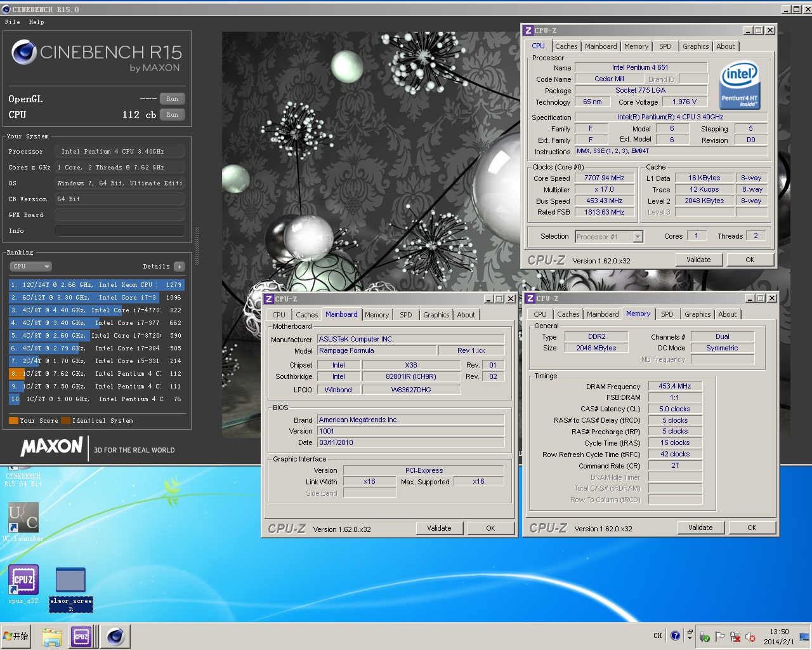Screen dimensions: 812x650
Task: Click Validate in the CPU-Z Mainboard window
Action: point(439,528)
